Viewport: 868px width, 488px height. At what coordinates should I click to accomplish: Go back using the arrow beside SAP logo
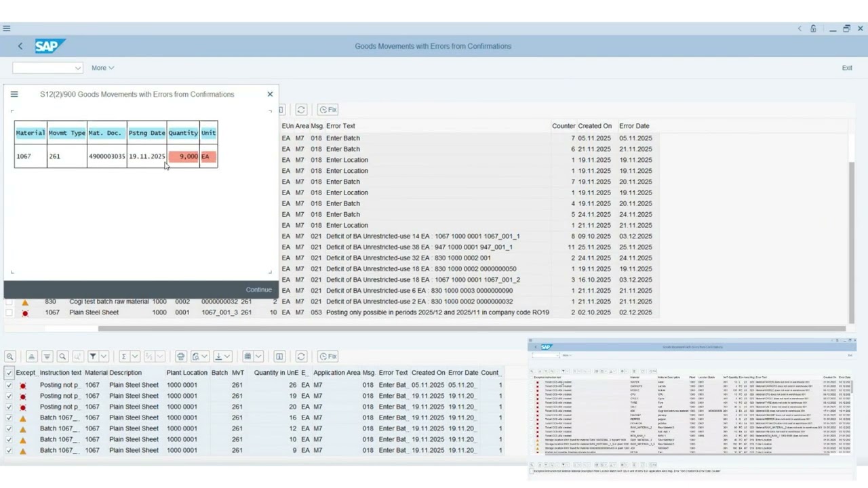point(20,46)
